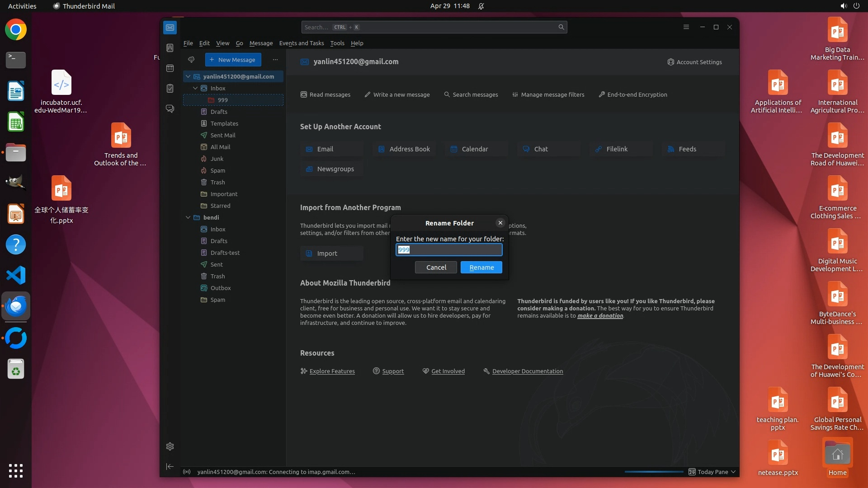Open the Calendar sidebar icon
Image resolution: width=868 pixels, height=488 pixels.
coord(170,68)
